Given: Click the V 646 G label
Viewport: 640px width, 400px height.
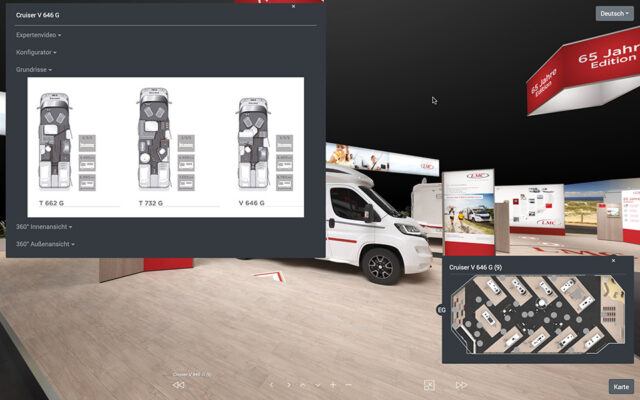Looking at the screenshot, I should pos(251,203).
